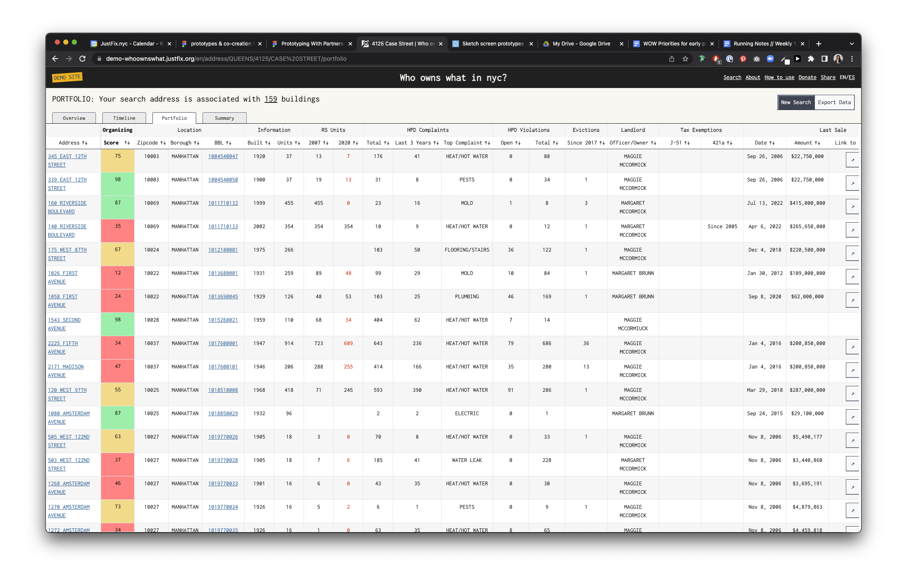Expand the tab search chevron dropdown

pyautogui.click(x=851, y=44)
